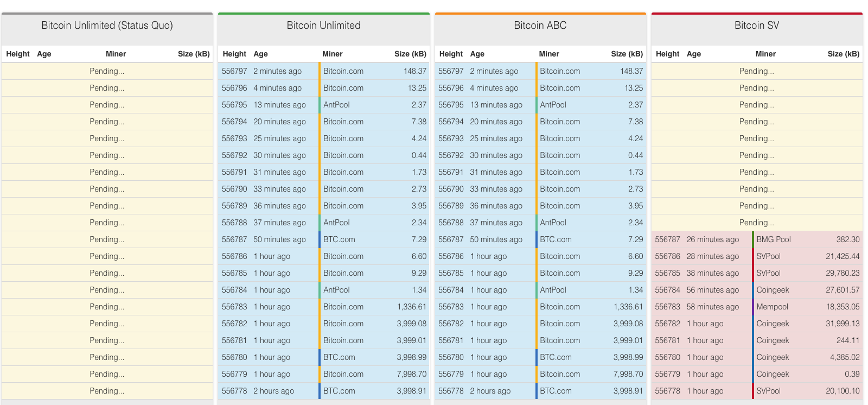Image resolution: width=868 pixels, height=405 pixels.
Task: Click 38 minutes ago in Bitcoin SV
Action: click(712, 273)
